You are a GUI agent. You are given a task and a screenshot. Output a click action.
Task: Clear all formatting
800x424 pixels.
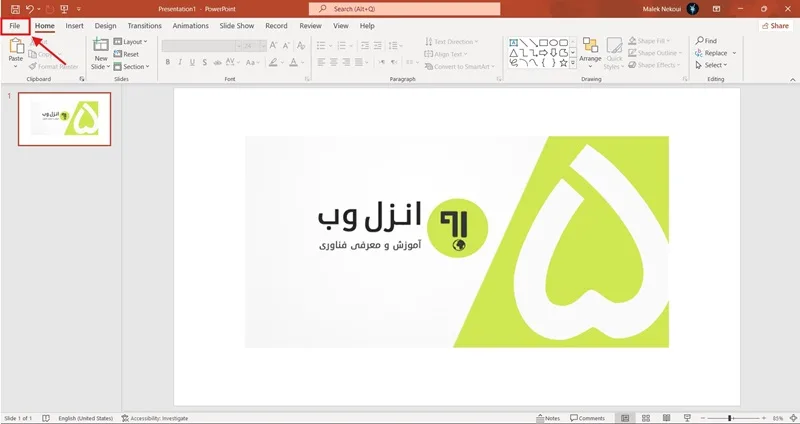301,45
